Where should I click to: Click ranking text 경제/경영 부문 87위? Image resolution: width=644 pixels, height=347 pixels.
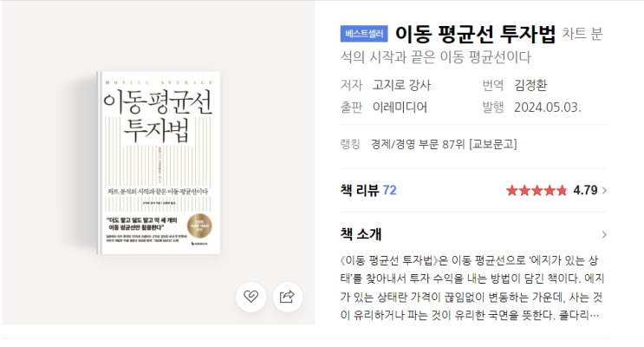(418, 144)
